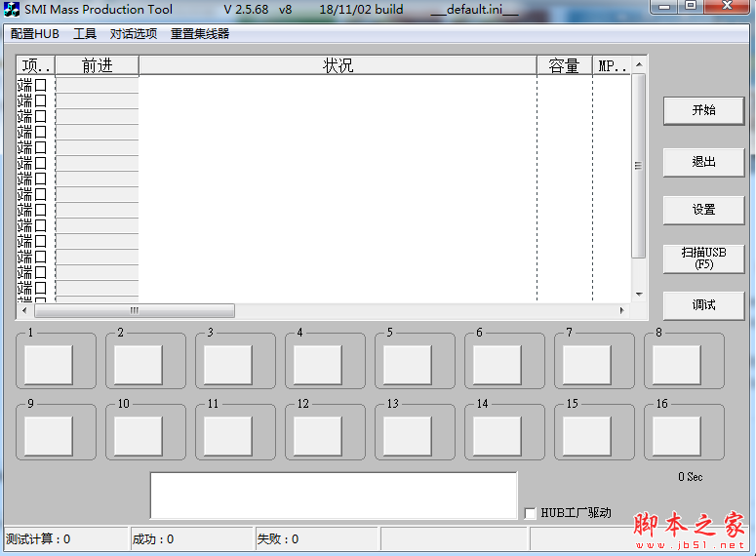The width and height of the screenshot is (756, 556).
Task: Select port slot 13 box
Action: [407, 436]
